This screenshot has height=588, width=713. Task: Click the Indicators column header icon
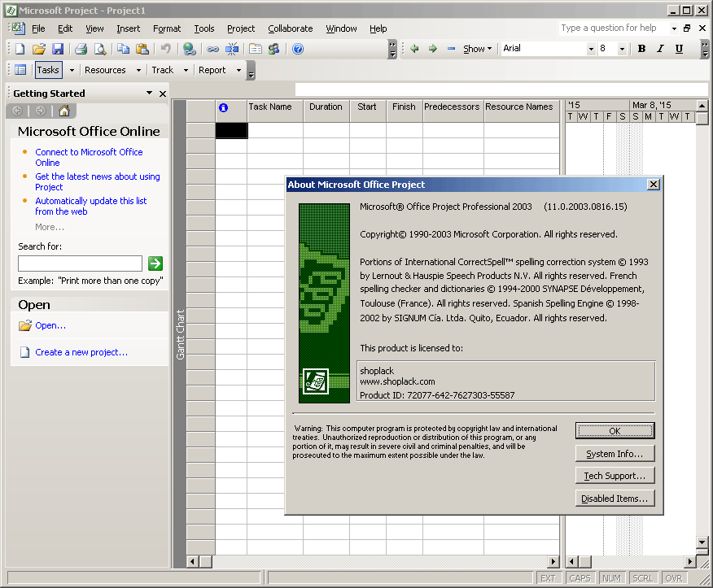coord(223,107)
